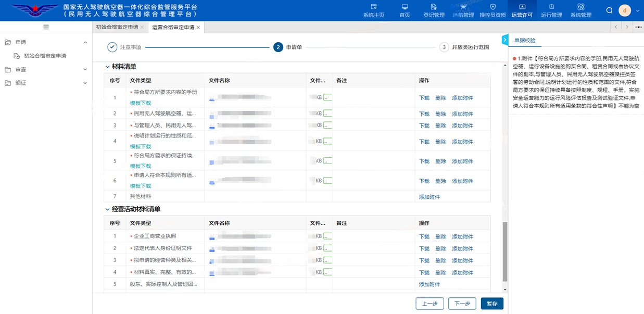
Task: Click the 暂存 save button
Action: click(x=492, y=304)
